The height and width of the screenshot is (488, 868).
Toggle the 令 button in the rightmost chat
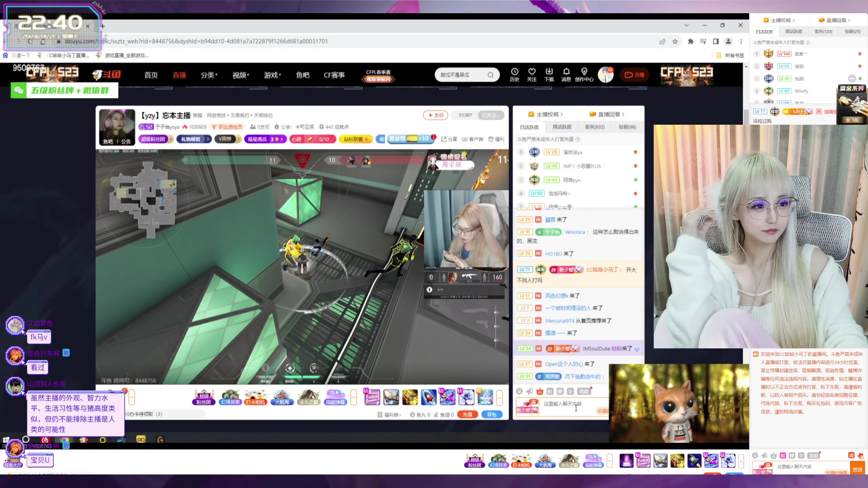801,455
